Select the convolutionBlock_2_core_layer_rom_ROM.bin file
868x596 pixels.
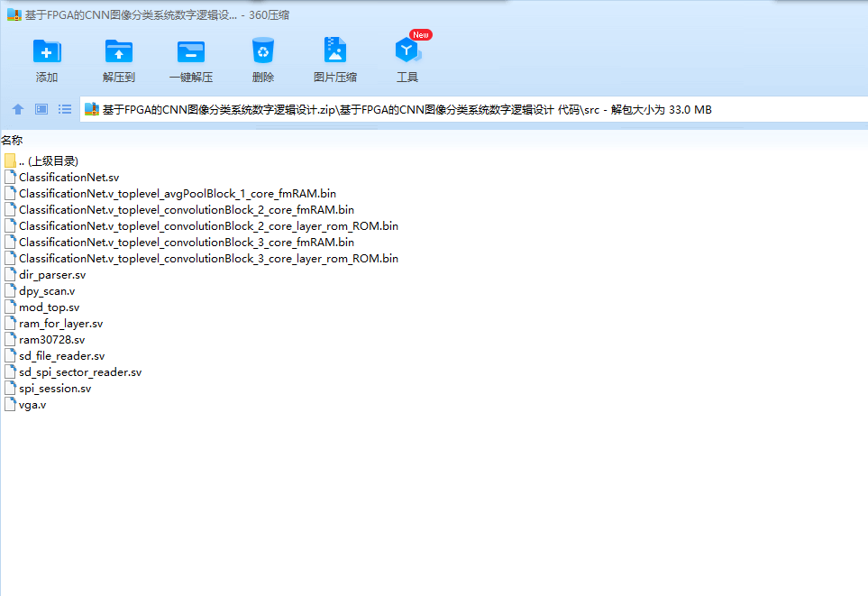pyautogui.click(x=209, y=226)
